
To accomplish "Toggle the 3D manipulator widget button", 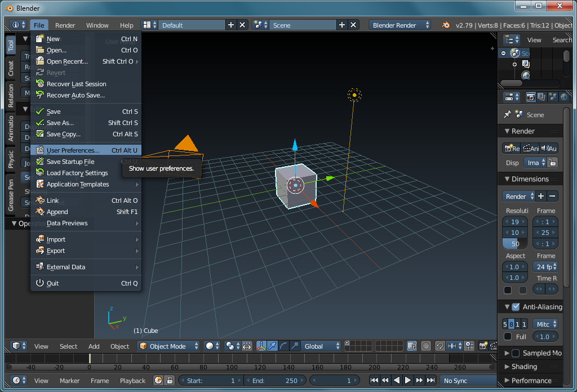I will [x=261, y=346].
